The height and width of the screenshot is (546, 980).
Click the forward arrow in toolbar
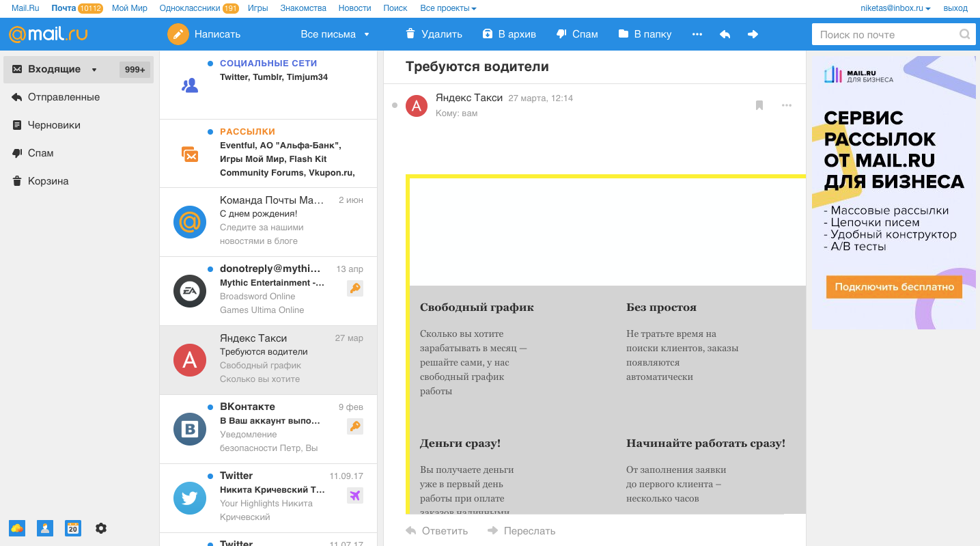point(753,34)
